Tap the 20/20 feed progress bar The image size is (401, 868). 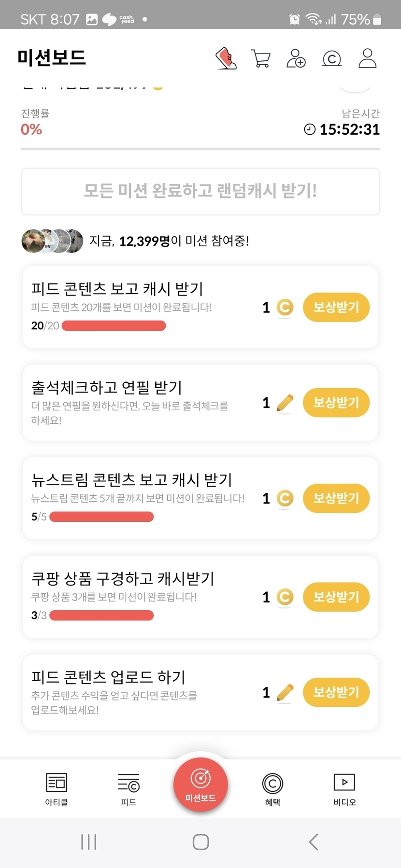(114, 326)
